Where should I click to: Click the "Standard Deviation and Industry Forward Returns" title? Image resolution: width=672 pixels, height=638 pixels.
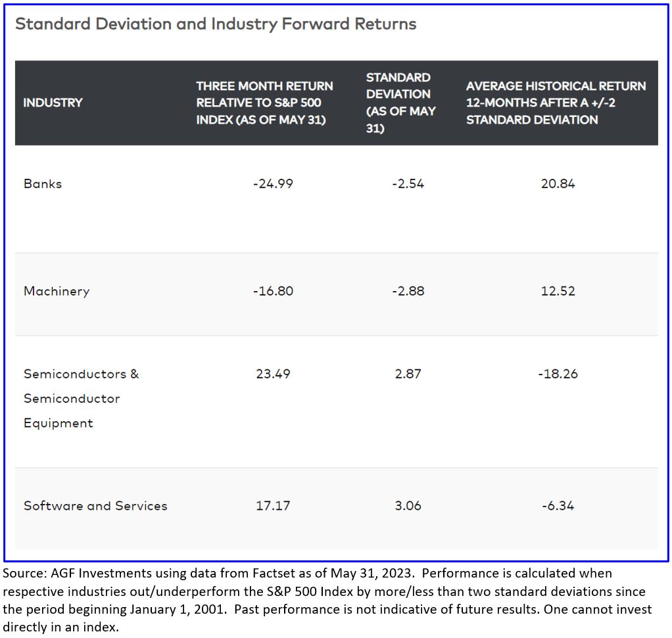216,24
